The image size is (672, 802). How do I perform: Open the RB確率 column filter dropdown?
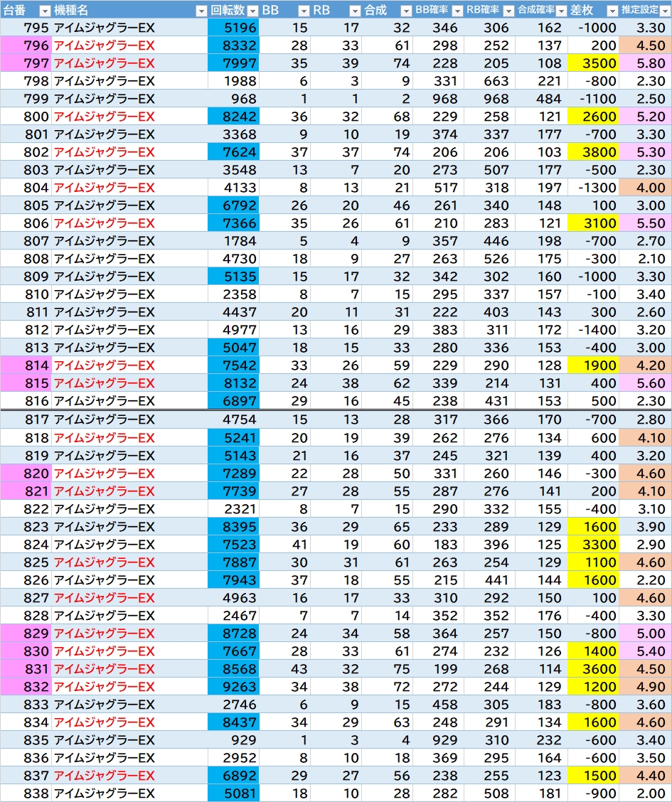(508, 11)
